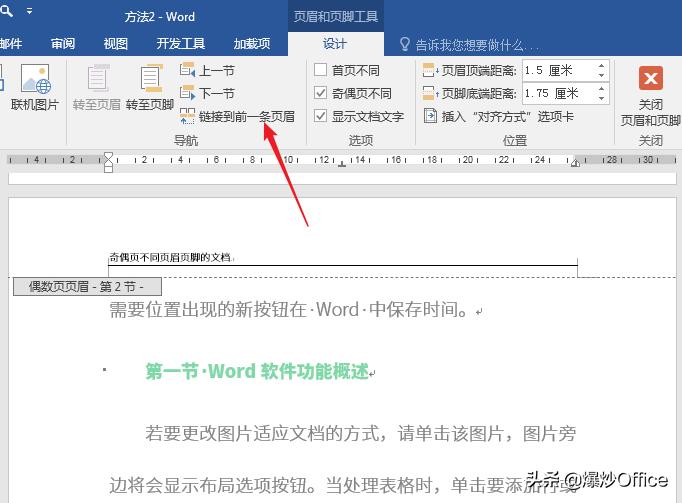Click the 告诉我您想要做什么 search box
The height and width of the screenshot is (503, 682).
(x=478, y=45)
